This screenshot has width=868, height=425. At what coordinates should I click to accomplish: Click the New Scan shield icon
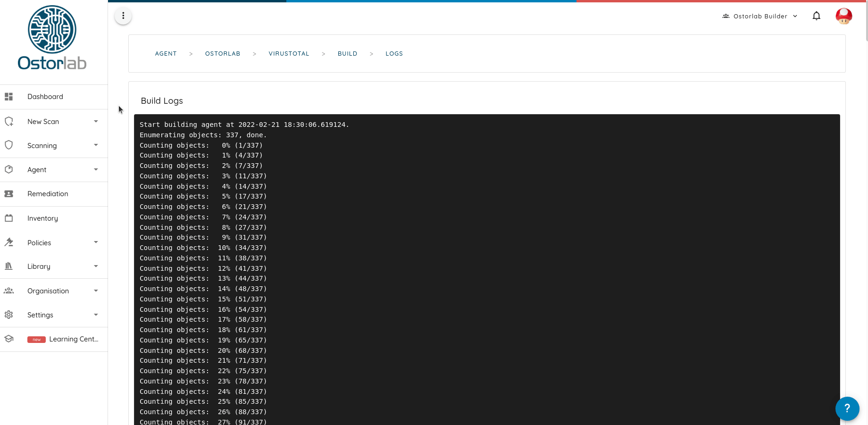coord(8,121)
